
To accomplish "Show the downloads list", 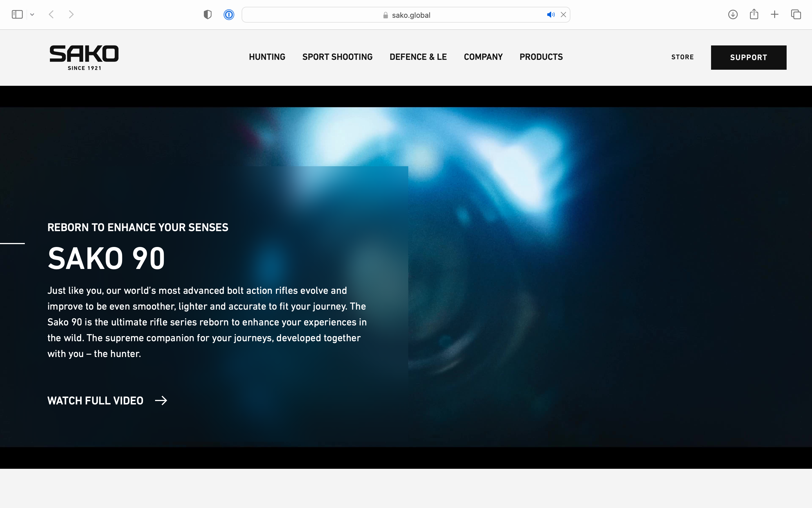I will [x=733, y=14].
